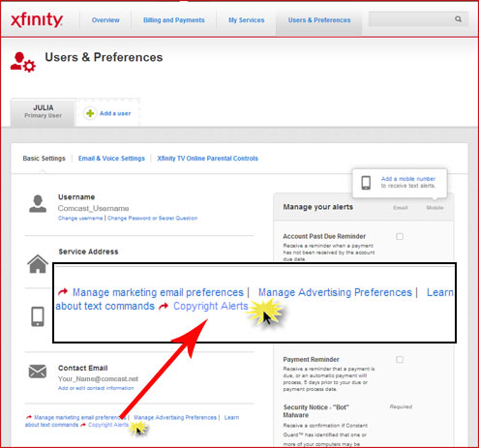The image size is (479, 448).
Task: Click the house icon beside Service Address
Action: 38,264
